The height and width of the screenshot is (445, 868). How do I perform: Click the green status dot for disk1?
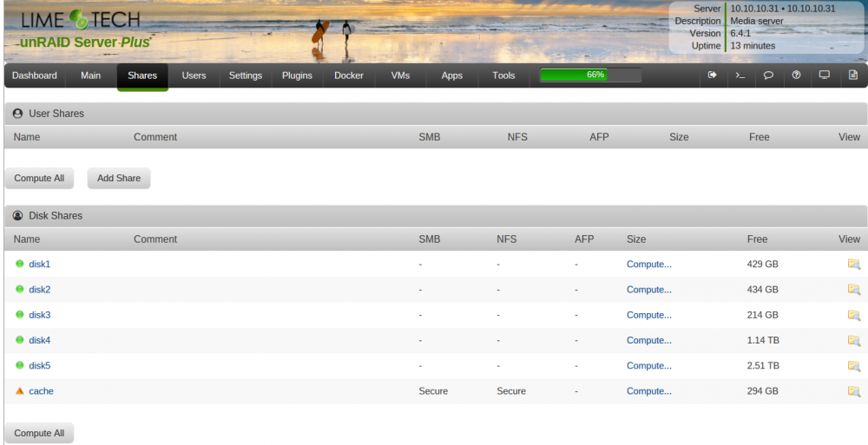(20, 264)
